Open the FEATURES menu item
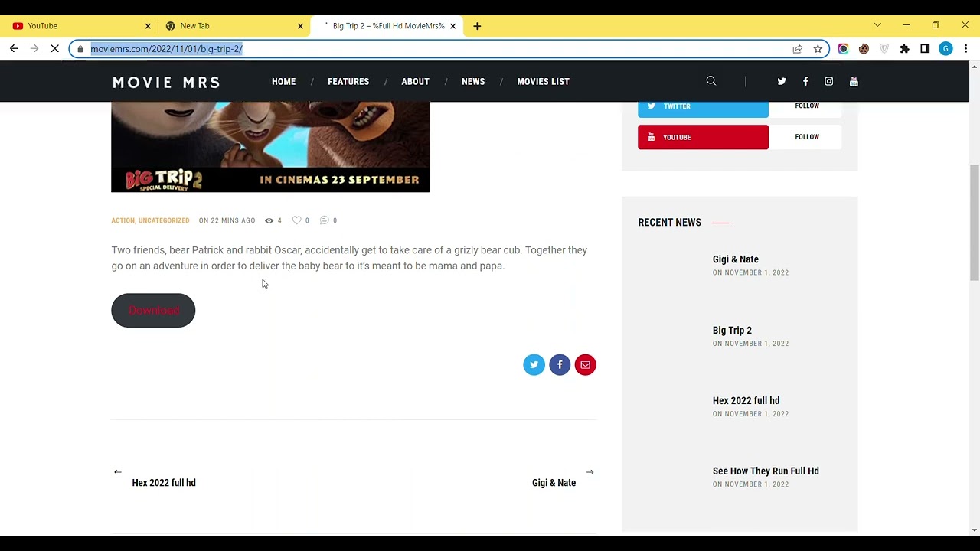The image size is (980, 551). point(348,81)
